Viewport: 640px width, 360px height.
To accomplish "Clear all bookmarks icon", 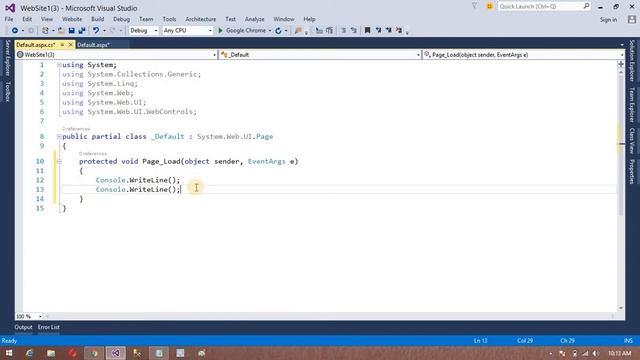I will pos(399,31).
